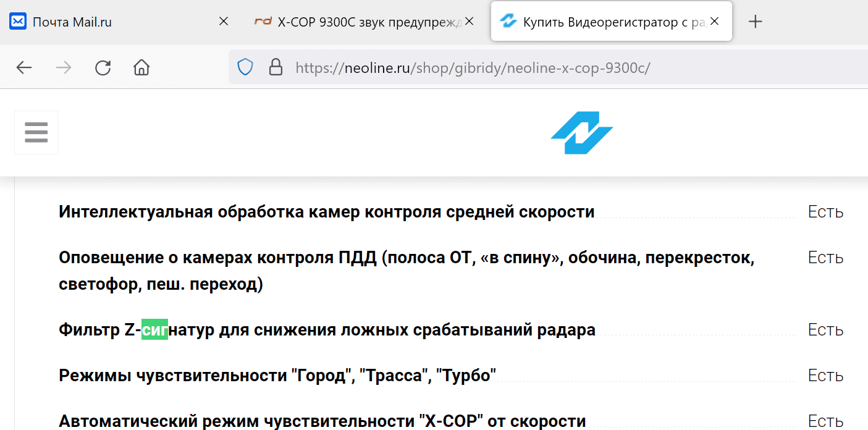Go forward to the next page
Viewport: 868px width, 430px height.
pos(63,67)
